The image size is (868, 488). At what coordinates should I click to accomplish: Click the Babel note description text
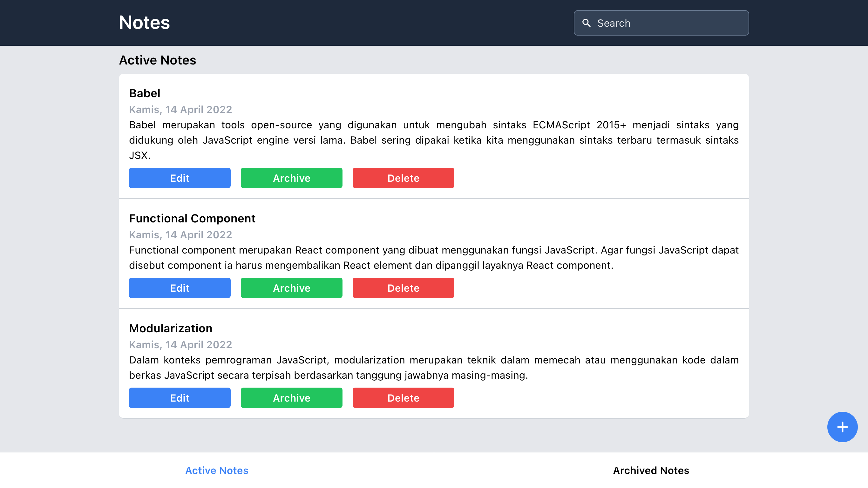[434, 140]
